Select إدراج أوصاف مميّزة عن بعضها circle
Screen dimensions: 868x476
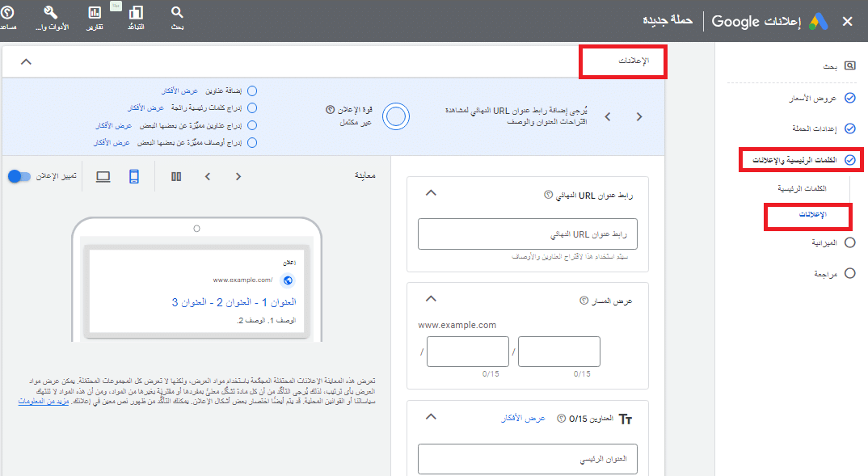[252, 143]
